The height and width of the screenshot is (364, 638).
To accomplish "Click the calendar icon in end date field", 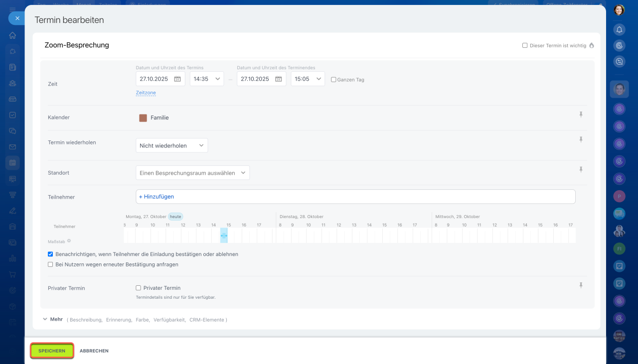I will point(279,79).
